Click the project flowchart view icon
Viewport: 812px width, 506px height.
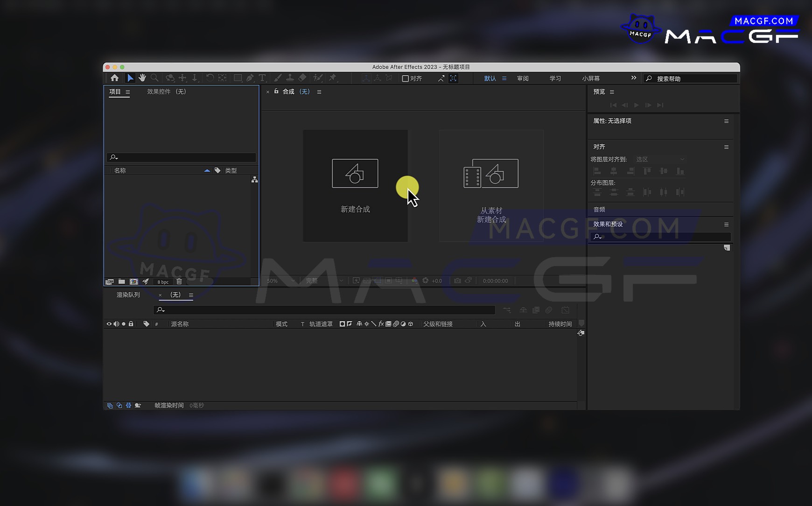(x=254, y=180)
